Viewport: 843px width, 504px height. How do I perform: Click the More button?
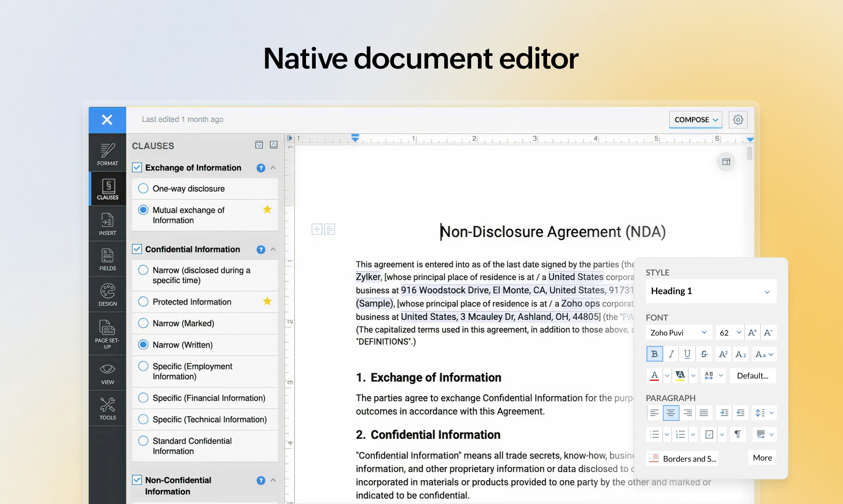762,458
